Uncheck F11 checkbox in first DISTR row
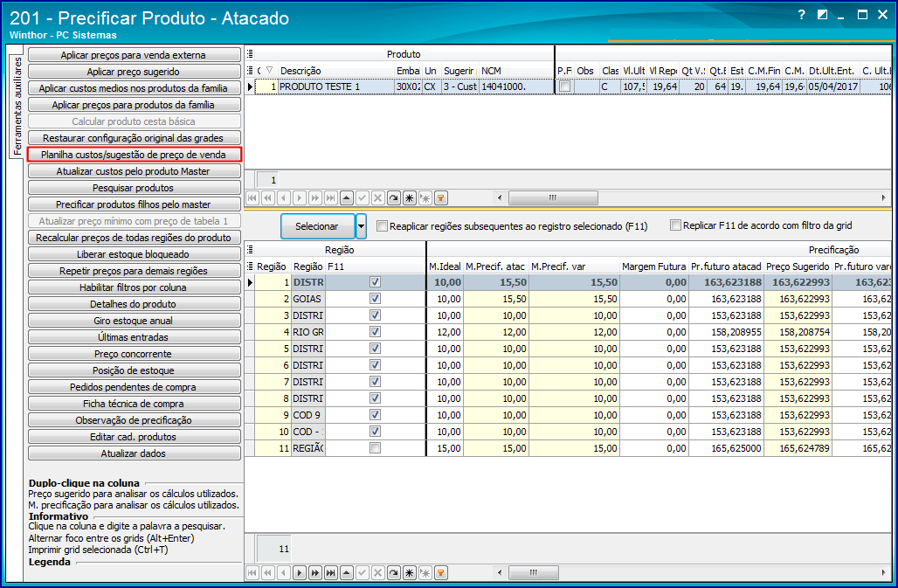 pos(375,281)
